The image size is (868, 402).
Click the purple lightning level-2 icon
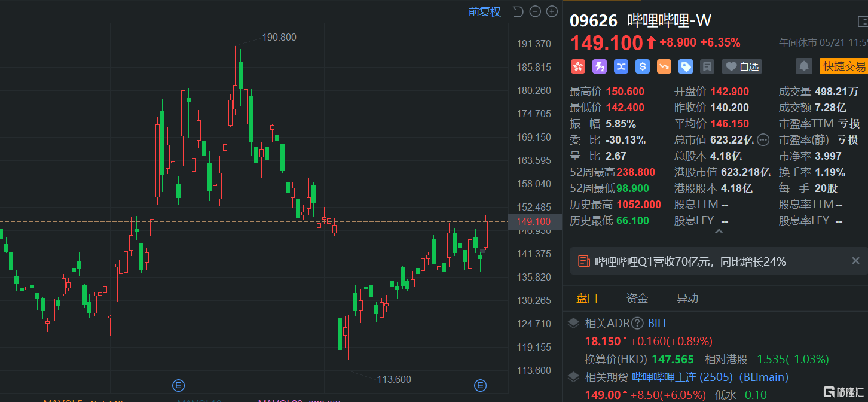(600, 66)
